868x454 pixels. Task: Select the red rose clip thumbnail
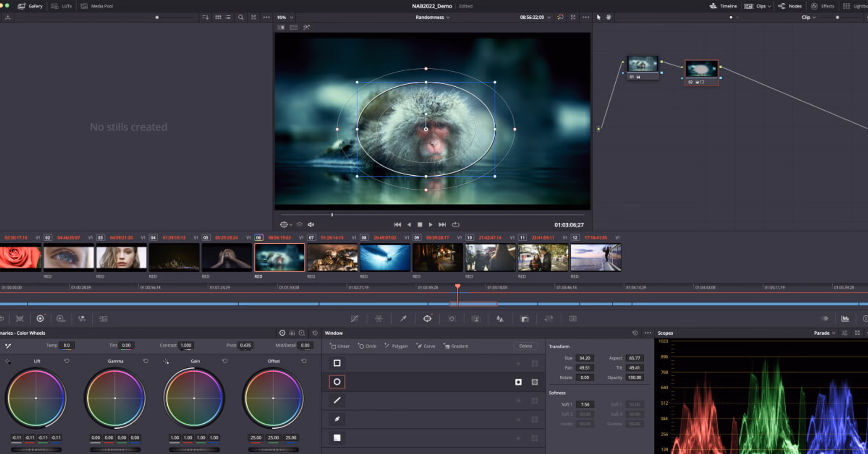pos(20,257)
